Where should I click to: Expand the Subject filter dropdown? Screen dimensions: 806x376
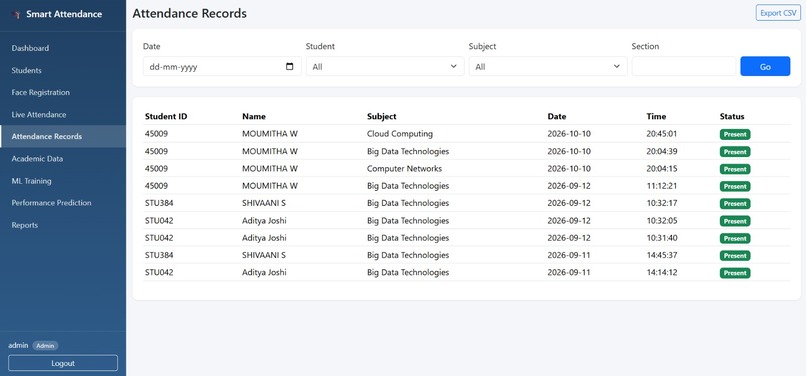(548, 66)
